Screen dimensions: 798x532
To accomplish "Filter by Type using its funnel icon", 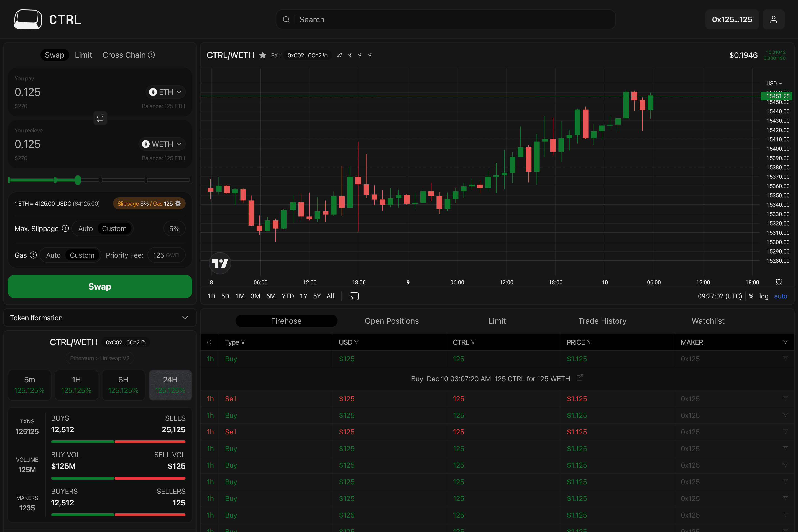I will pos(243,342).
